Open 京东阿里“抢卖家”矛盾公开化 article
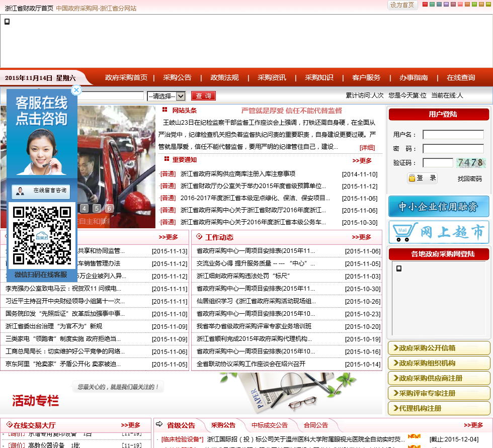The image size is (493, 448). point(63,364)
